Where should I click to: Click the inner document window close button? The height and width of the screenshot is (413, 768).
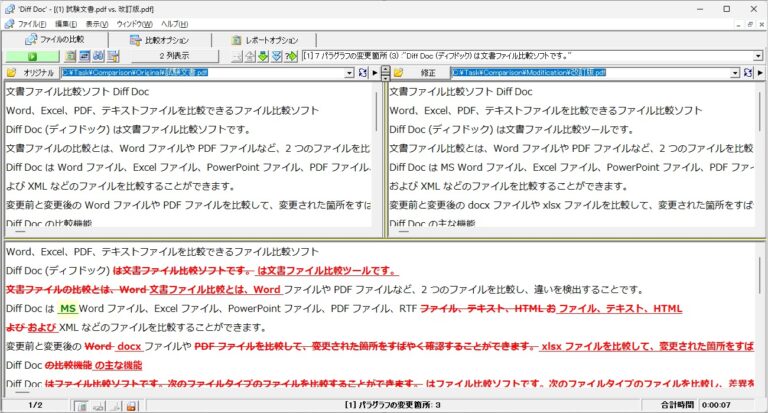(x=760, y=24)
